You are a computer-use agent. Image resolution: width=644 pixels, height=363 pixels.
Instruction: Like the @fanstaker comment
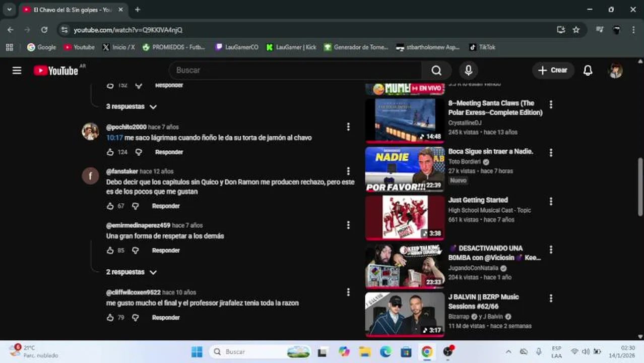110,206
